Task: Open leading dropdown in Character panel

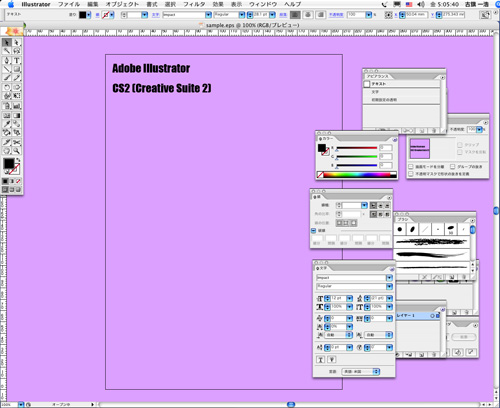Action: pyautogui.click(x=390, y=298)
